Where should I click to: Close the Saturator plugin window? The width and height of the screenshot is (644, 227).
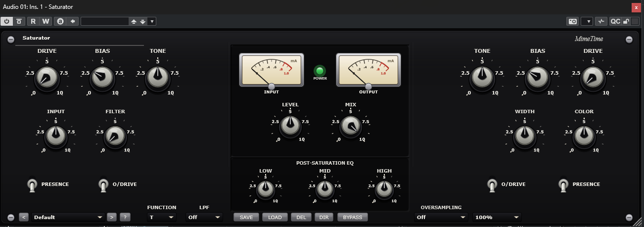(x=636, y=7)
